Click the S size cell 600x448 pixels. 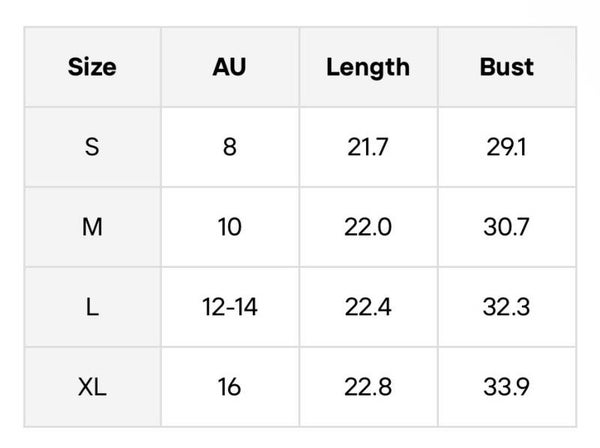92,147
